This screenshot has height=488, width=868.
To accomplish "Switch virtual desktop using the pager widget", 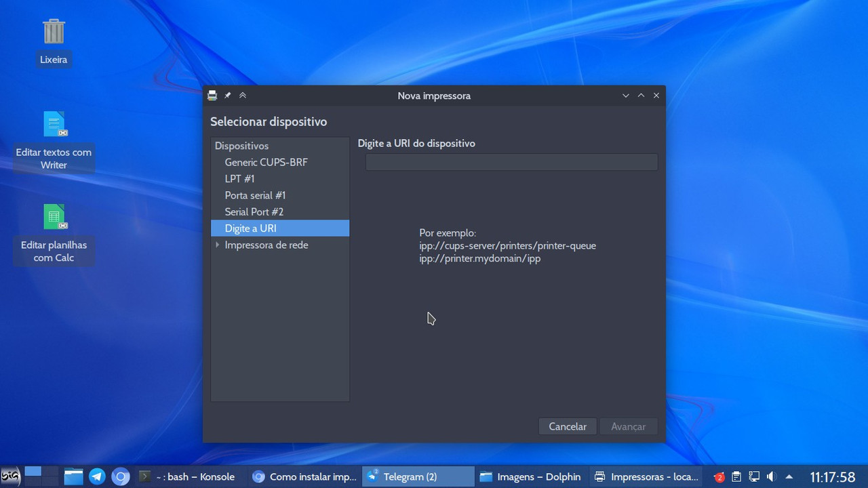I will (41, 476).
